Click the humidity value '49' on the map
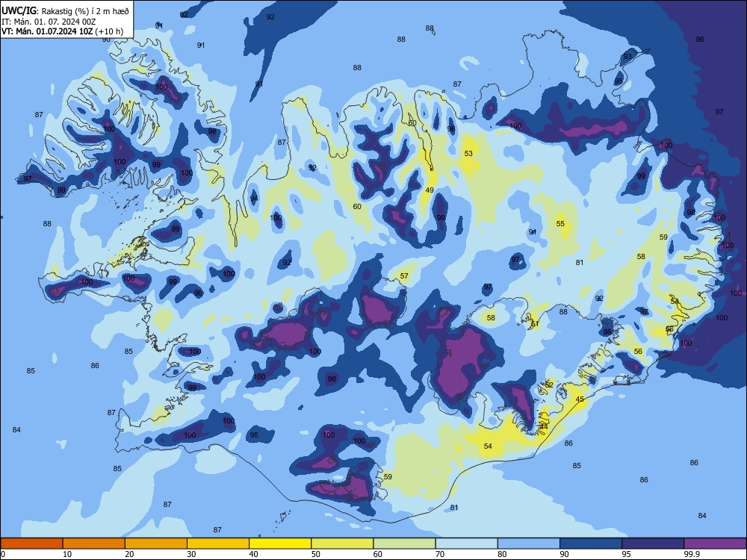 430,190
